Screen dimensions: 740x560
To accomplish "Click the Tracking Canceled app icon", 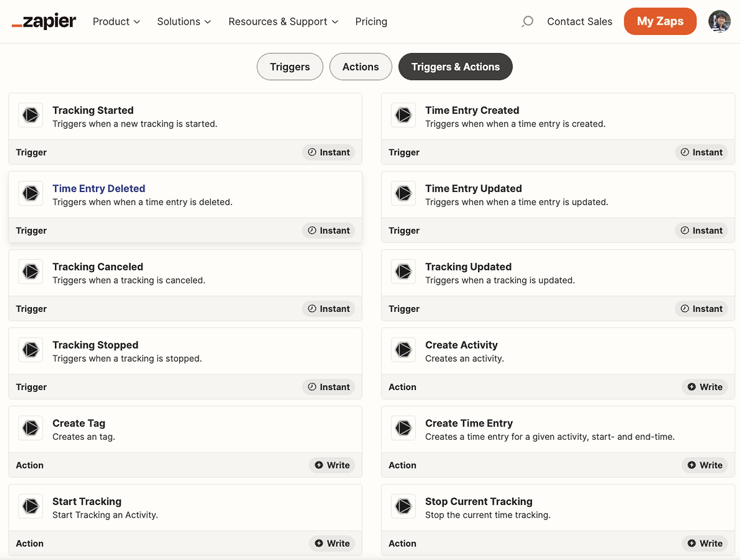I will tap(31, 272).
